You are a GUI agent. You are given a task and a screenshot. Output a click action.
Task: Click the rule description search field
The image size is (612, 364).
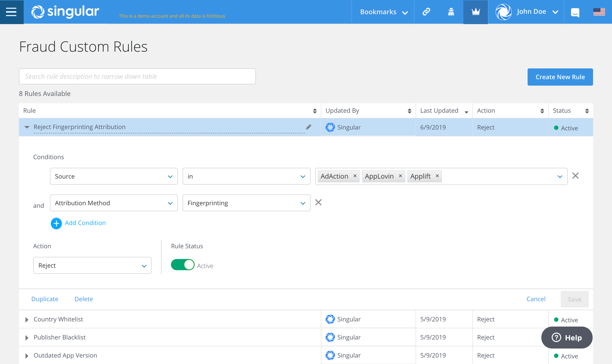[x=137, y=77]
